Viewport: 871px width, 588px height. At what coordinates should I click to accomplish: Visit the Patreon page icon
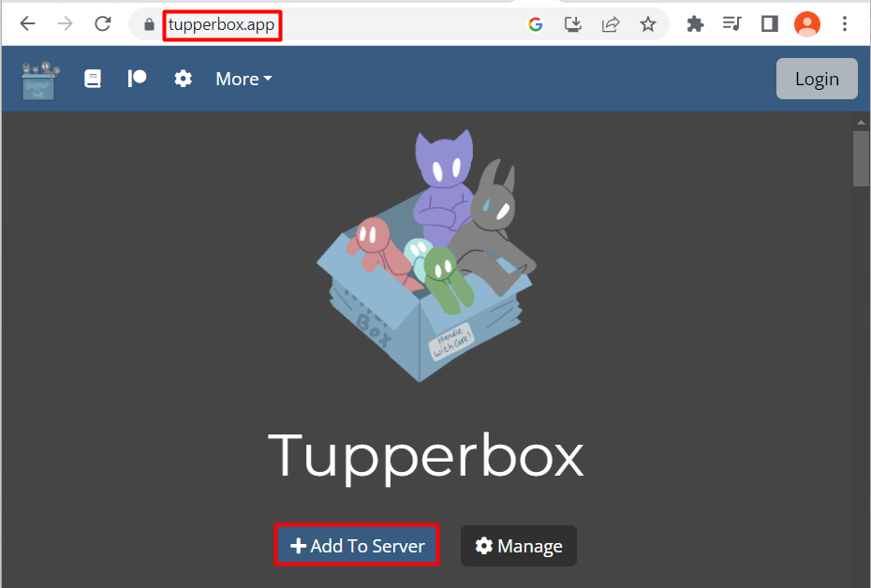pos(137,79)
